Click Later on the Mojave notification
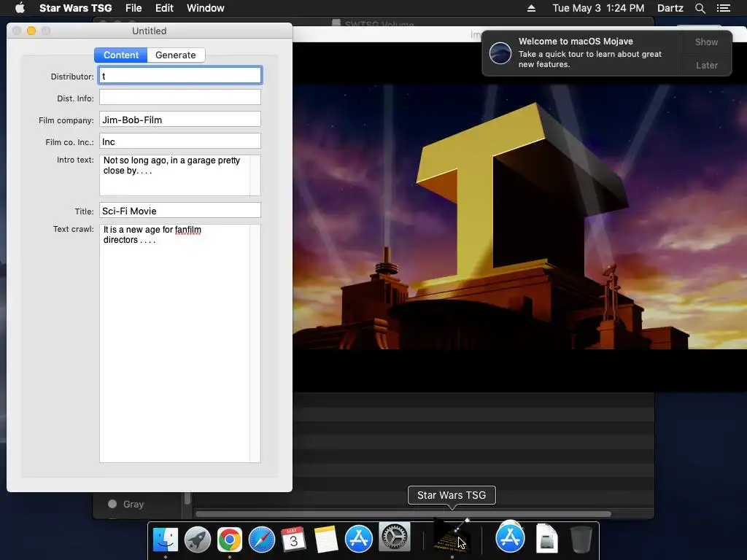747x560 pixels. (706, 65)
